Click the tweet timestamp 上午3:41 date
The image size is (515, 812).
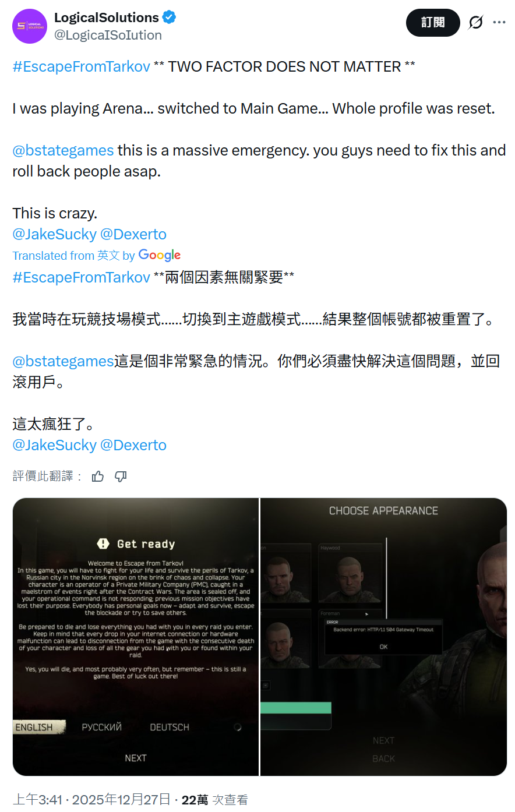click(91, 800)
